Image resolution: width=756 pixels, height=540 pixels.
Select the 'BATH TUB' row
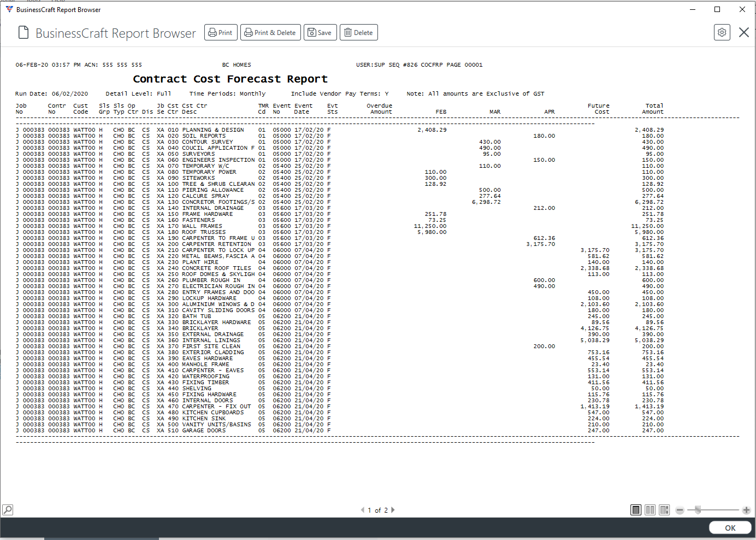click(x=340, y=316)
